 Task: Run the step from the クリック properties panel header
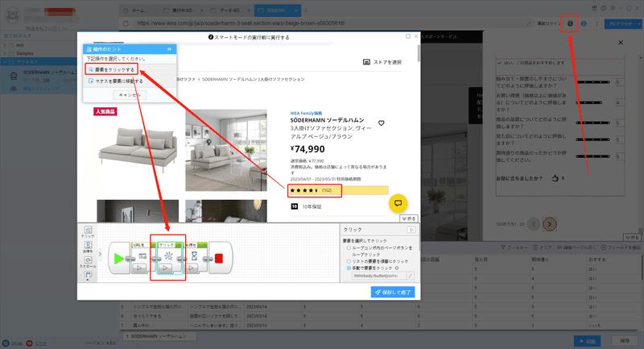(411, 230)
